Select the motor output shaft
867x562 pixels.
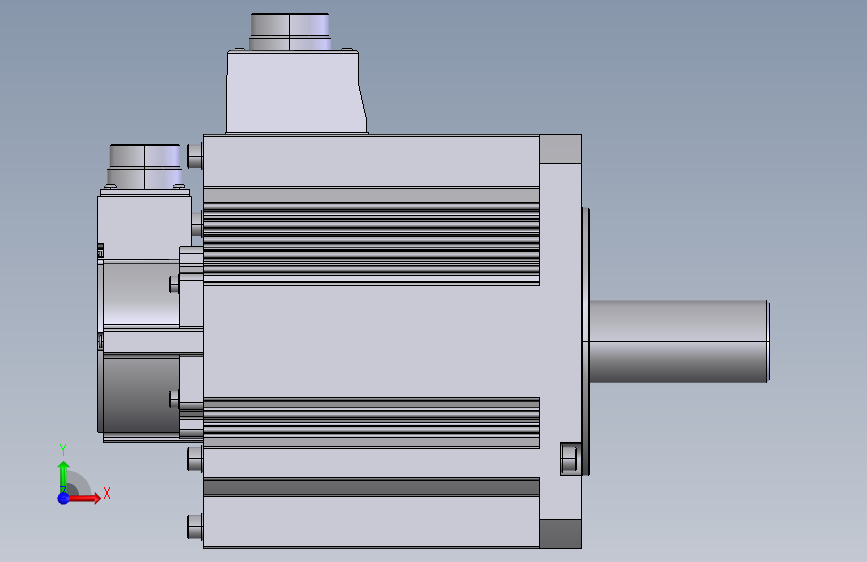pos(679,341)
